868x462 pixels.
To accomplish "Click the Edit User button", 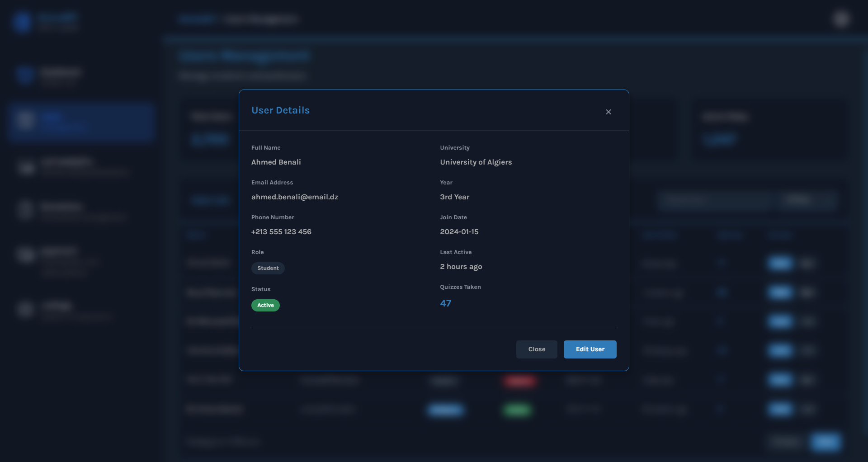I will point(590,349).
